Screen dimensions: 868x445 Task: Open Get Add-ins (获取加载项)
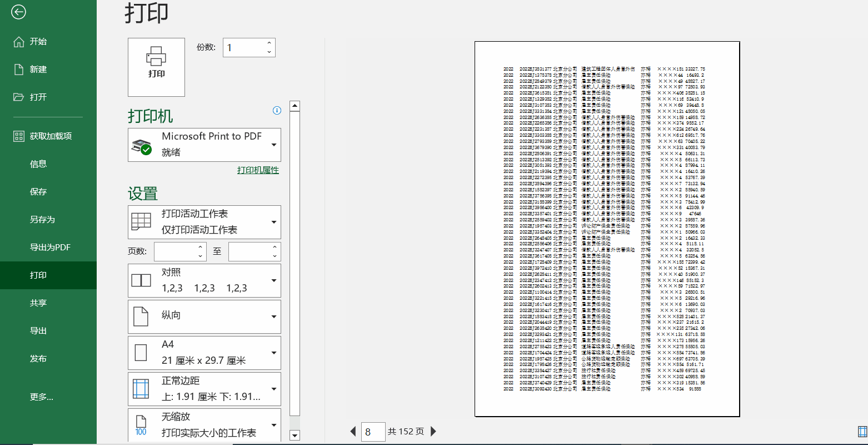click(50, 136)
